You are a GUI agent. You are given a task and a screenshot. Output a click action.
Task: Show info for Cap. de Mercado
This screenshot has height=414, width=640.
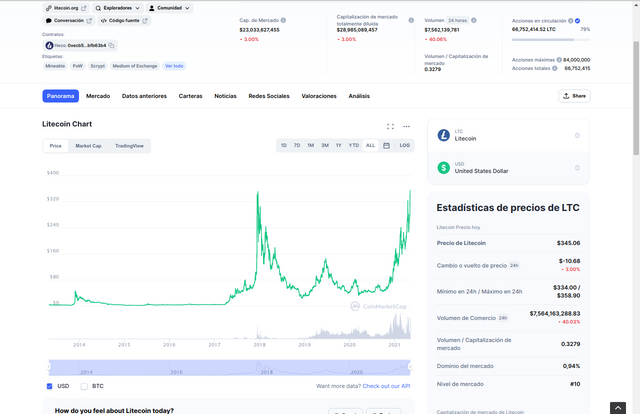[283, 20]
